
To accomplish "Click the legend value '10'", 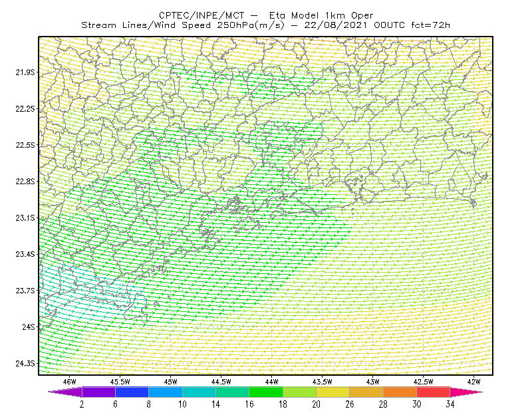I will point(182,404).
